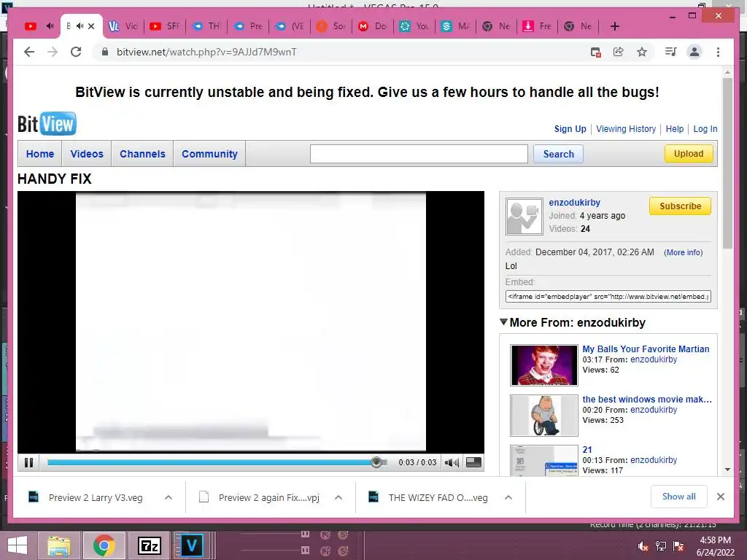Screen dimensions: 747x560
Task: Open the Channels navigation tab
Action: 142,154
